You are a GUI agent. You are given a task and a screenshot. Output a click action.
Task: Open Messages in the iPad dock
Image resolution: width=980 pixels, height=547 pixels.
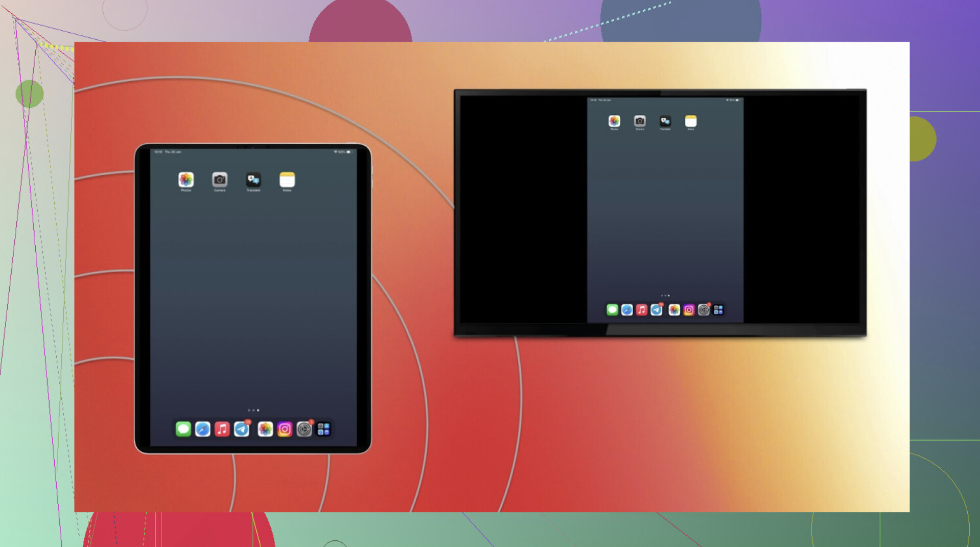coord(183,429)
